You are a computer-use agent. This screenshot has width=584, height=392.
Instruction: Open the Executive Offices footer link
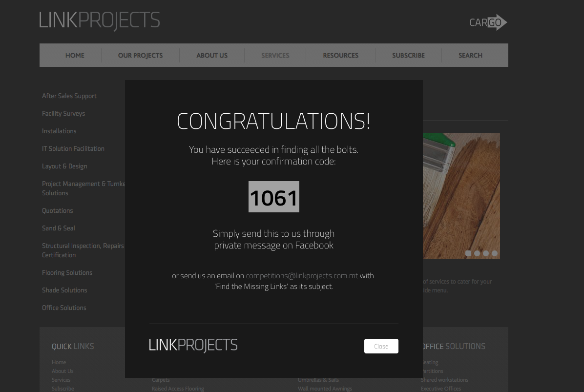click(x=441, y=389)
